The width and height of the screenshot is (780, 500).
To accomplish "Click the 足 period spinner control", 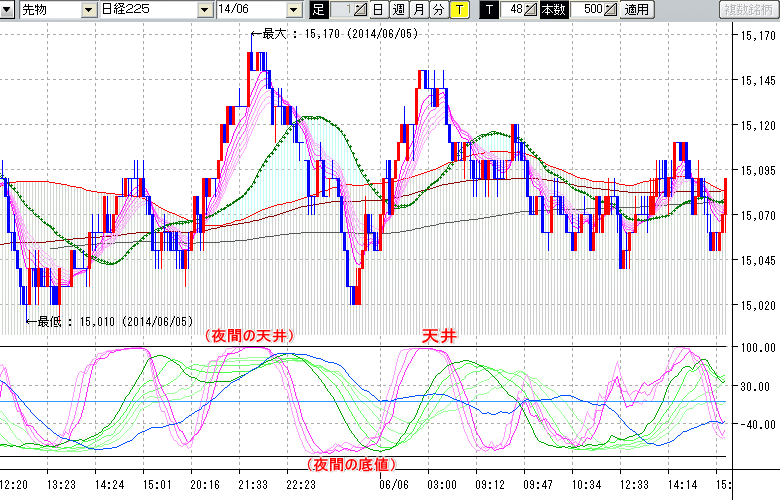I will (360, 10).
